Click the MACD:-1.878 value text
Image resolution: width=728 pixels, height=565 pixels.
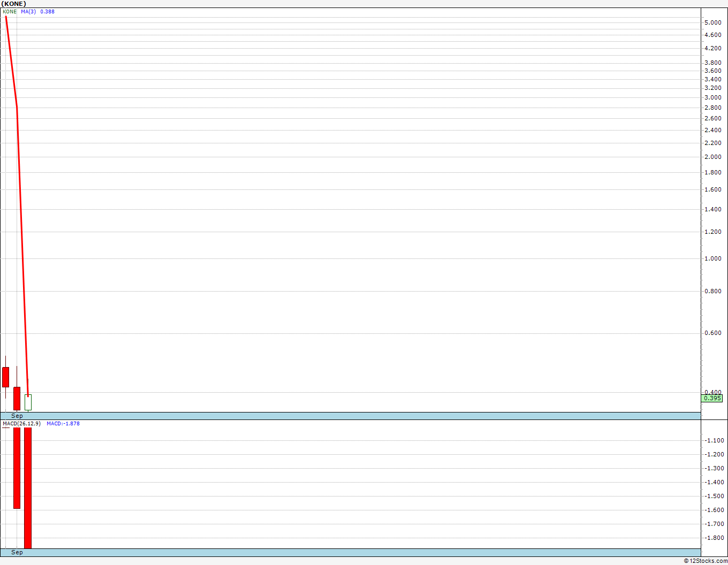(63, 423)
